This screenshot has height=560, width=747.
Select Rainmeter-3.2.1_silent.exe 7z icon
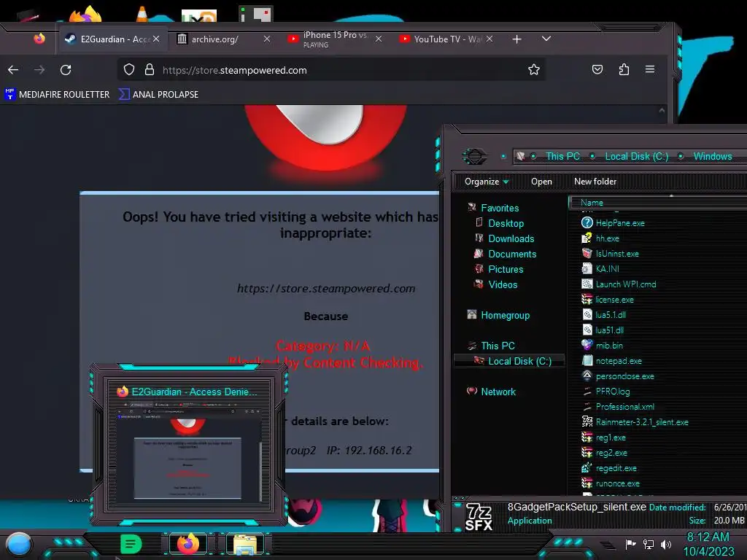587,422
